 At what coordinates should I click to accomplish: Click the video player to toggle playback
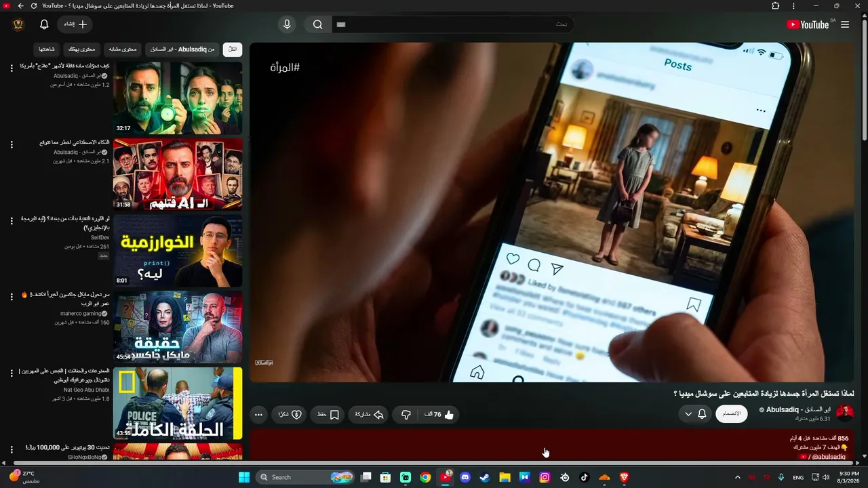(x=552, y=212)
